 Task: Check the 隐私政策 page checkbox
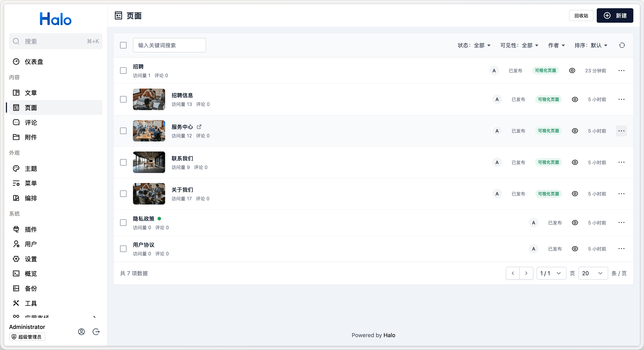[x=123, y=223]
